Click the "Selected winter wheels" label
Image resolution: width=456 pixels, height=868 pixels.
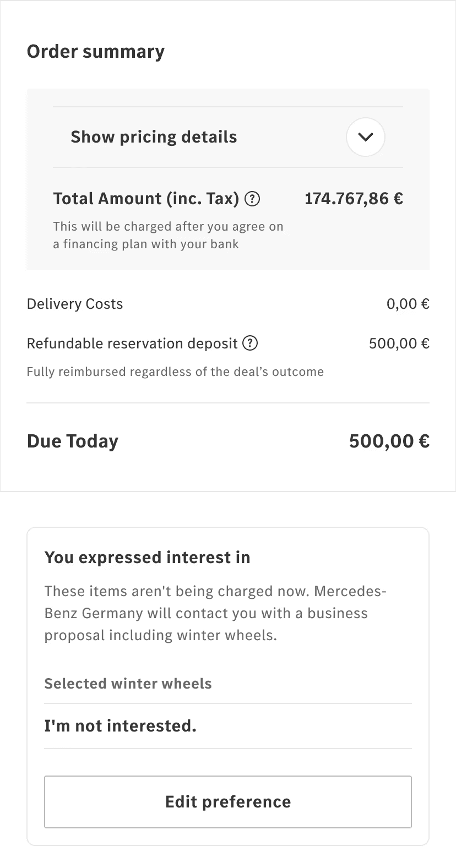pos(128,684)
